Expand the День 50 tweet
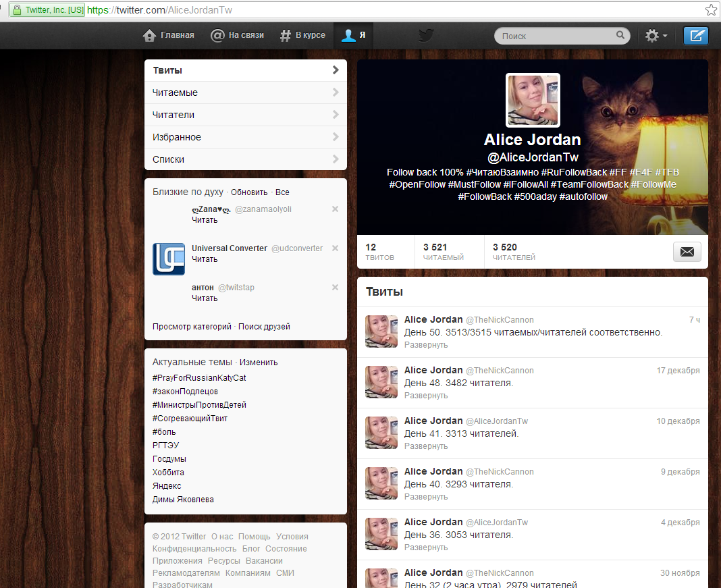This screenshot has width=721, height=588. point(426,345)
